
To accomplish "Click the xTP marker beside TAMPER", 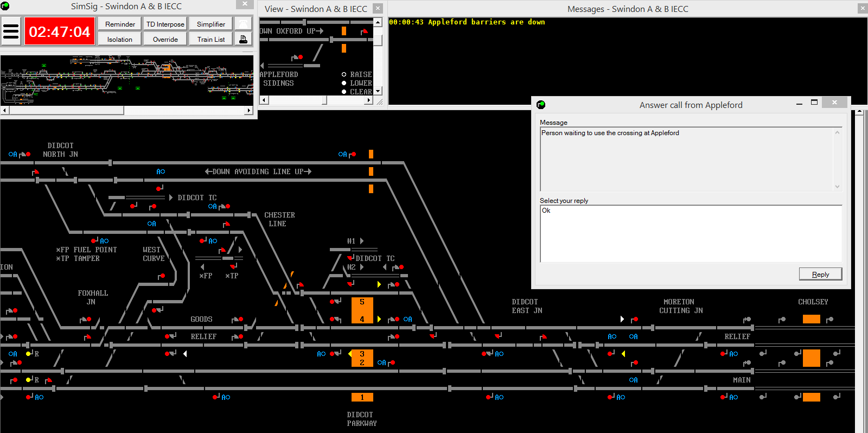I will pyautogui.click(x=62, y=258).
